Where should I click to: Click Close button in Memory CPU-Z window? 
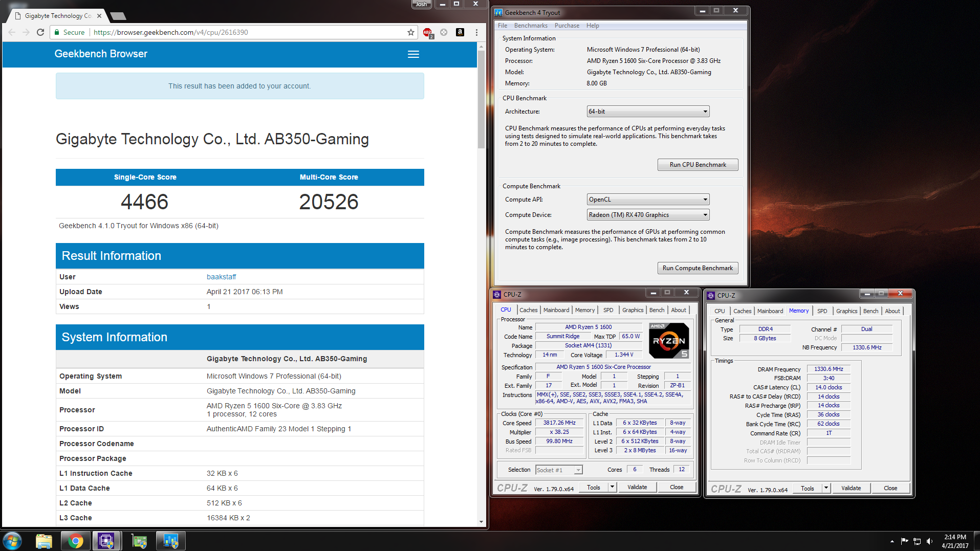pyautogui.click(x=890, y=488)
